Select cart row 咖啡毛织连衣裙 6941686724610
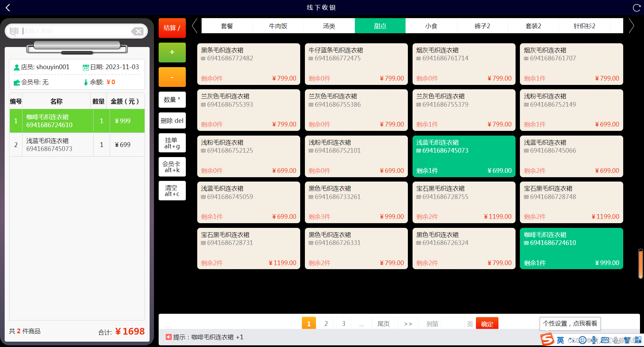Screen dimensions: 644x347 77,121
